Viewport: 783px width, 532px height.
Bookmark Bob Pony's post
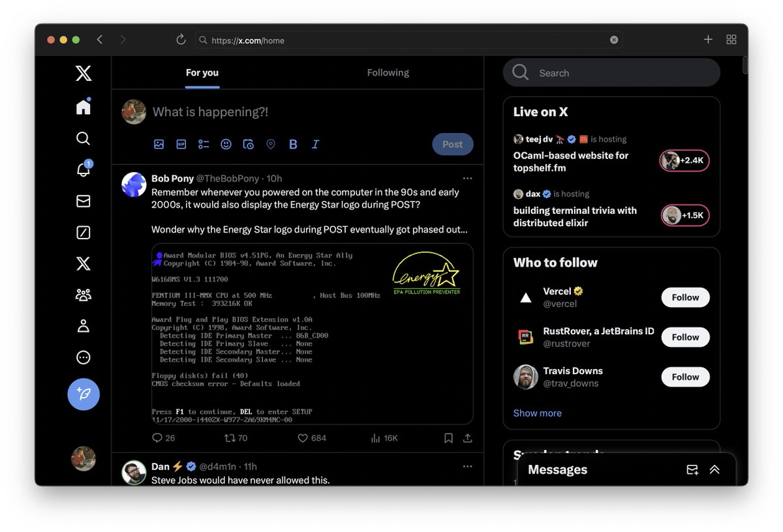[x=448, y=438]
